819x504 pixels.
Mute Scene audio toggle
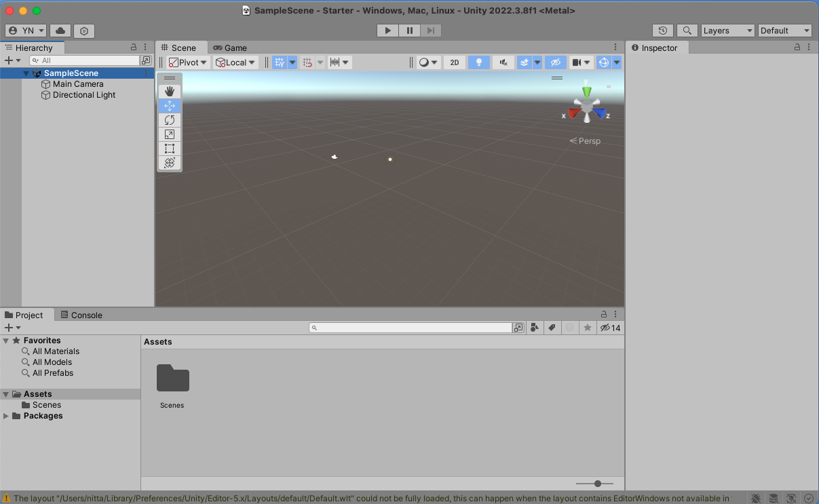[x=503, y=62]
